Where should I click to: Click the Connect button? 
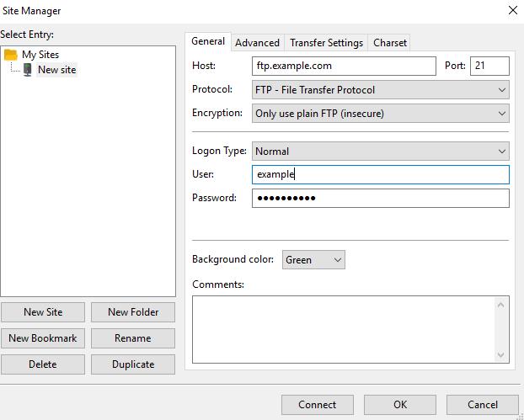[317, 405]
